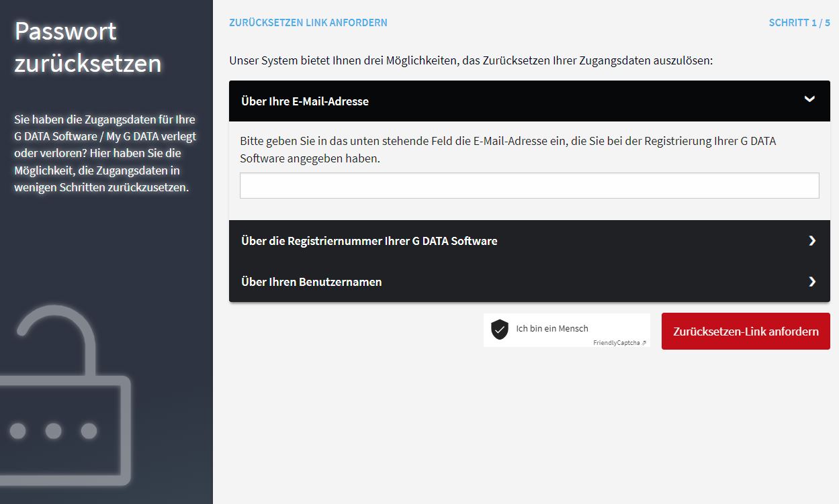Click the instruction text 'Bitte geben Sie in das...'
Image resolution: width=839 pixels, height=504 pixels.
(508, 150)
